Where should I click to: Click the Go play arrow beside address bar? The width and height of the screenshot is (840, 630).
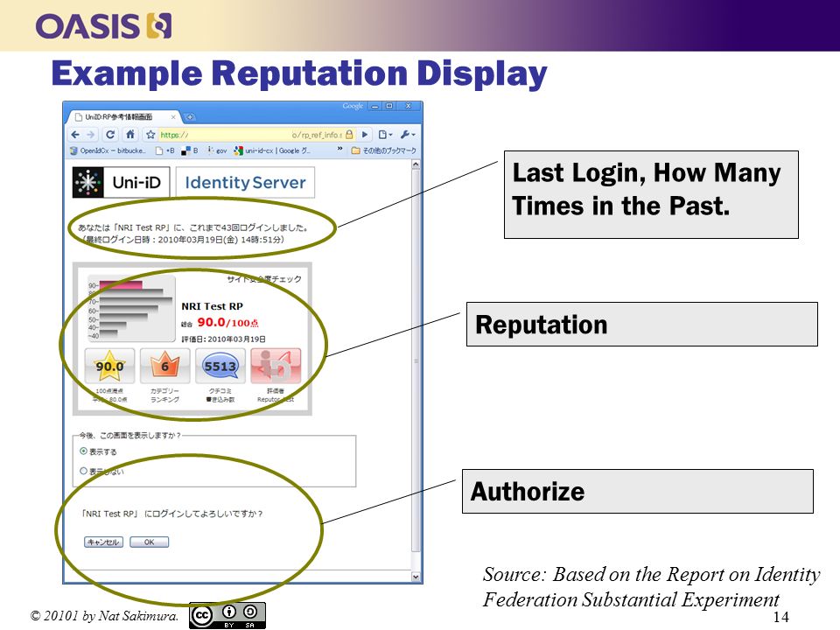pos(365,135)
